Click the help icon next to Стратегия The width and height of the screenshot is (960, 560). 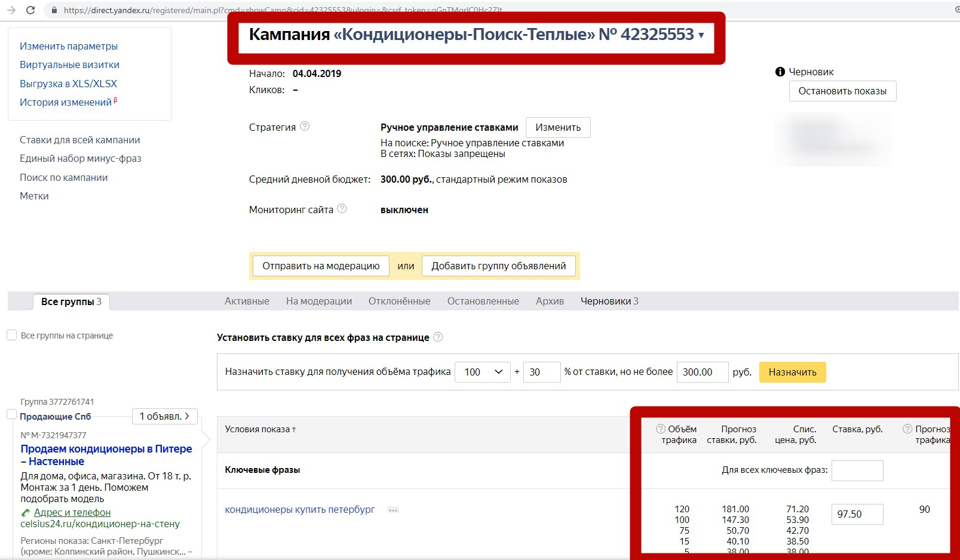pyautogui.click(x=305, y=126)
